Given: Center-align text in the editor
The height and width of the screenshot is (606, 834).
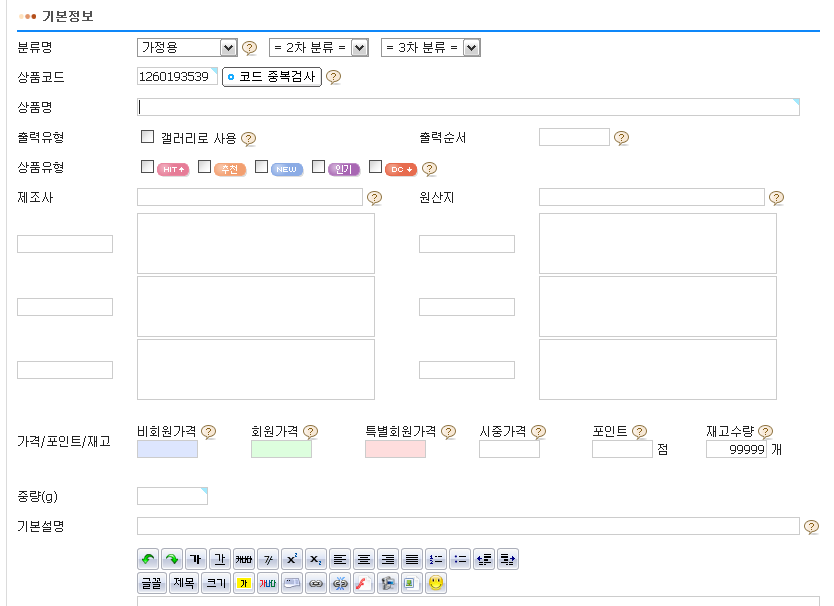Looking at the screenshot, I should click(363, 560).
